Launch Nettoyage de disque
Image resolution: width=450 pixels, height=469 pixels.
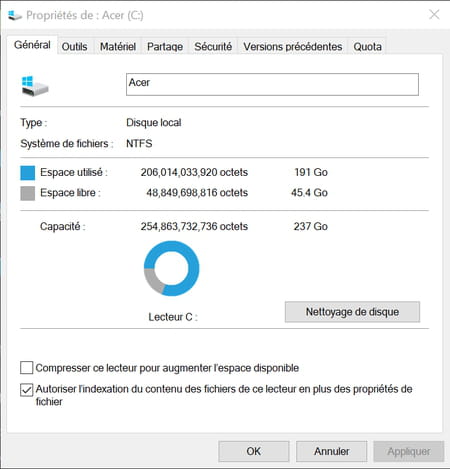pos(352,312)
